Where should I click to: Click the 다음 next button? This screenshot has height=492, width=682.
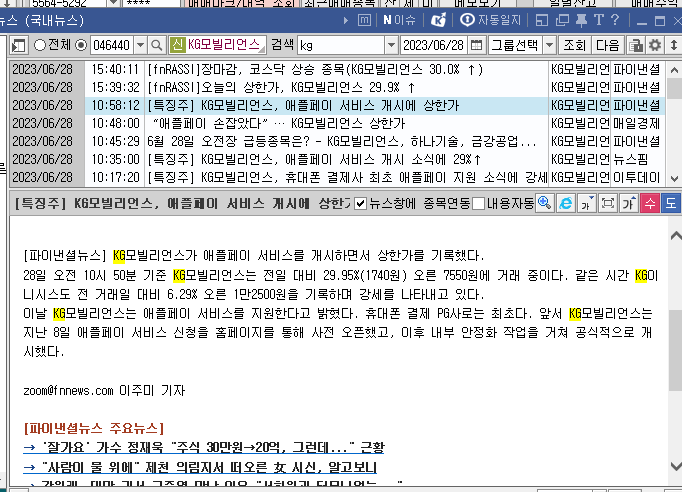pyautogui.click(x=608, y=45)
